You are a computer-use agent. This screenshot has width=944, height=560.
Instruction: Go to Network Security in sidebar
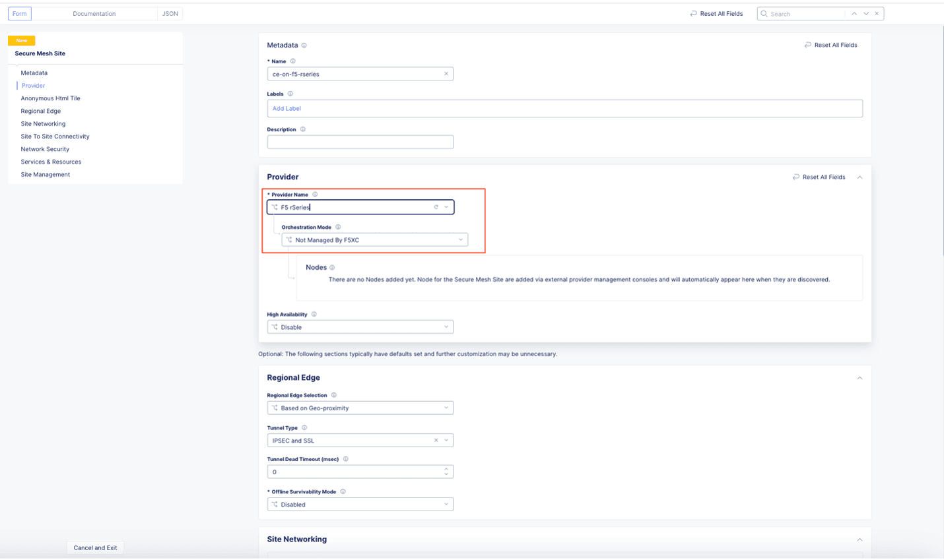coord(45,149)
